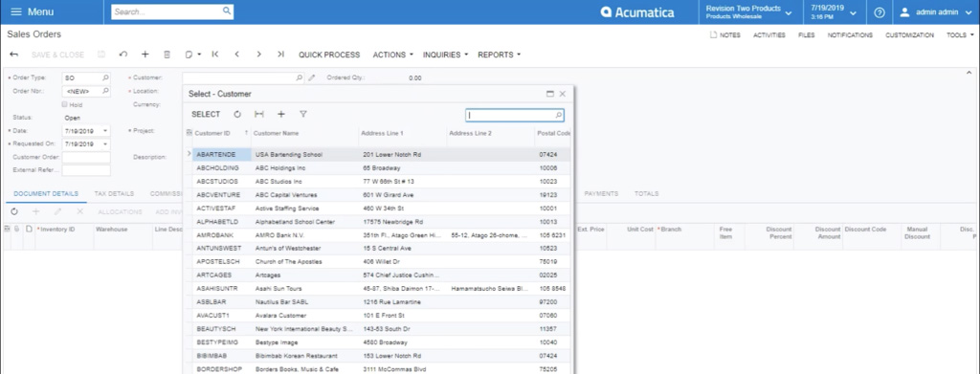980x374 pixels.
Task: Click Customer field lookup magnifier icon
Action: pyautogui.click(x=299, y=78)
